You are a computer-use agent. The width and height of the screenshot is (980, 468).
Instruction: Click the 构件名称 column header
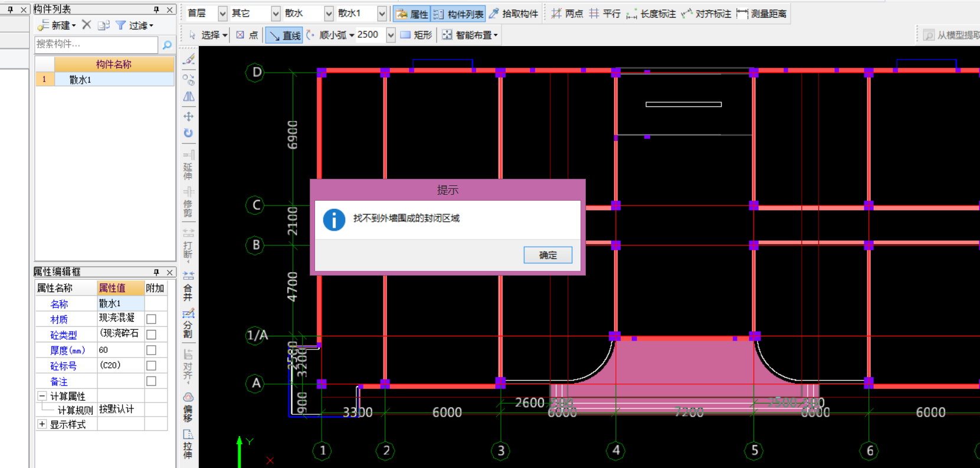pos(114,64)
